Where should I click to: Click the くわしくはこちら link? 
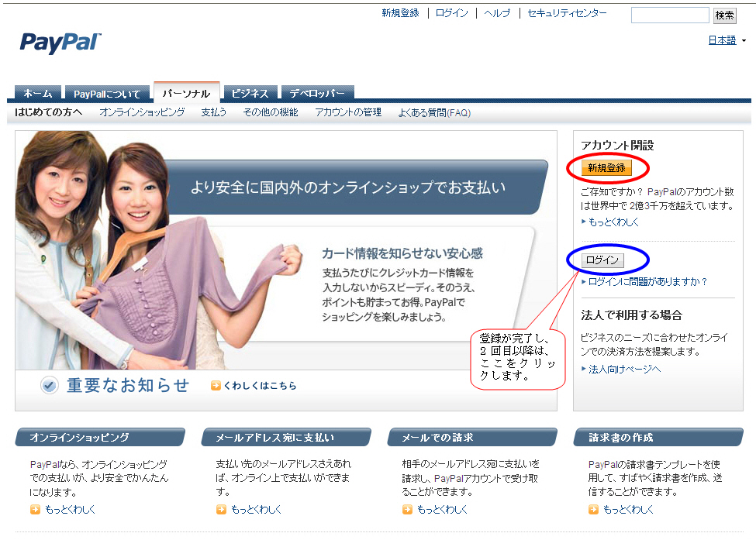pyautogui.click(x=260, y=385)
